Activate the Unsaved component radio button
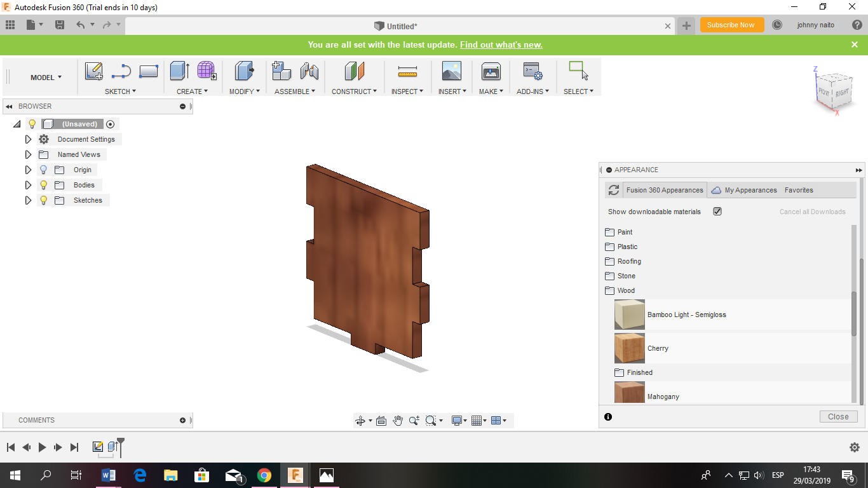This screenshot has width=868, height=488. [110, 124]
